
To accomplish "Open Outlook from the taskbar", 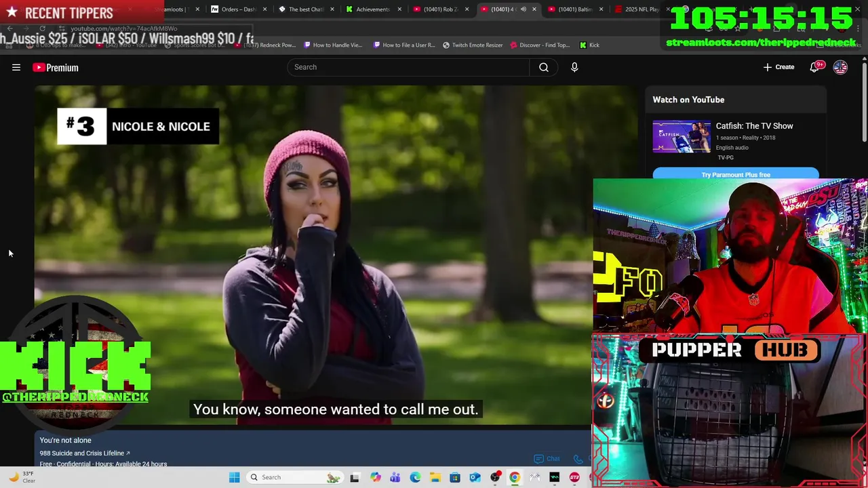I will point(475,477).
